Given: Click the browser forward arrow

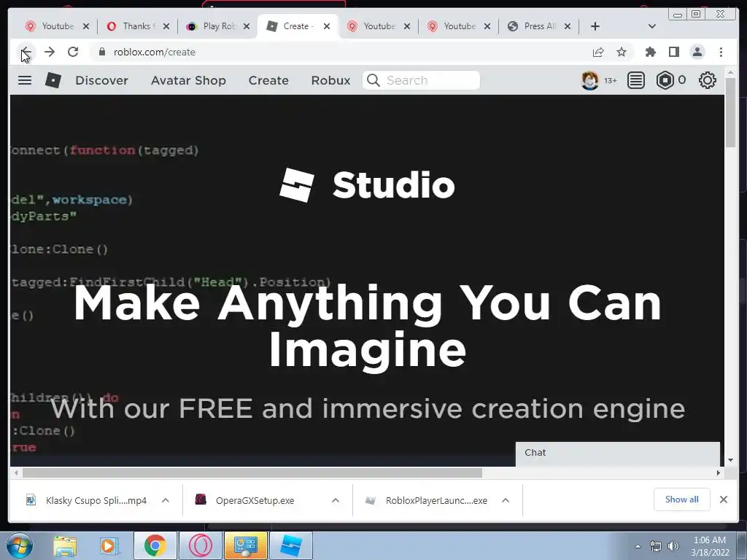Looking at the screenshot, I should point(50,52).
